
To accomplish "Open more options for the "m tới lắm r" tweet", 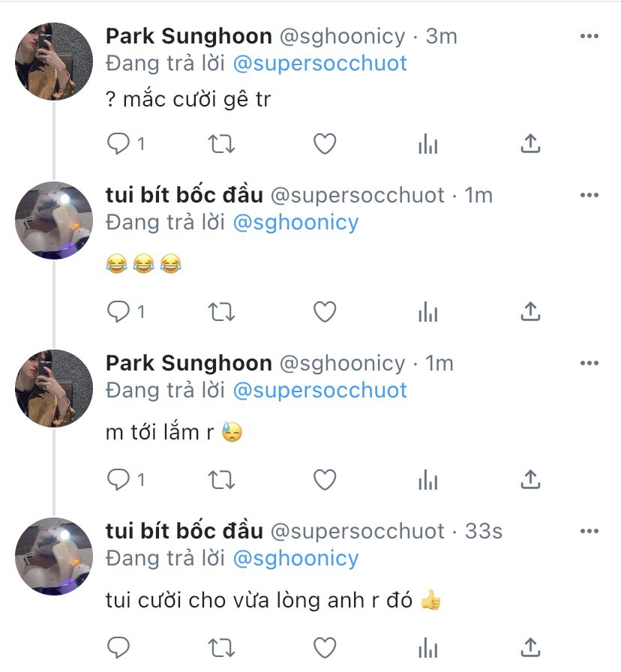I will (590, 363).
